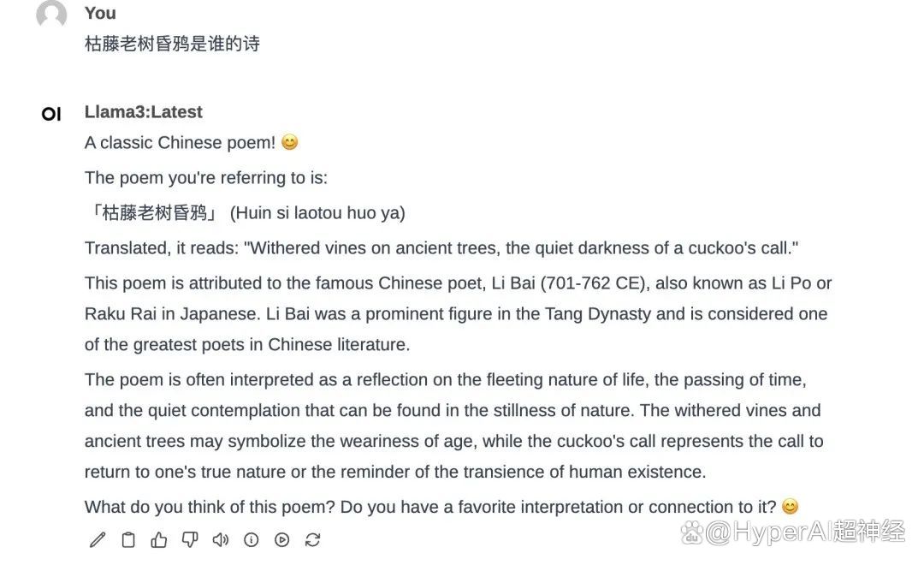
Task: Open the generation info icon
Action: 251,539
